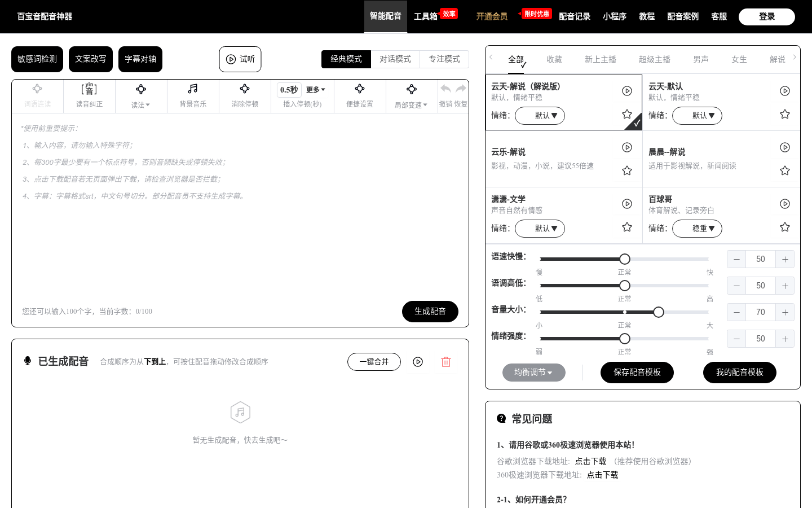812x508 pixels.
Task: Play preview of 云天-默认 voice
Action: 785,91
